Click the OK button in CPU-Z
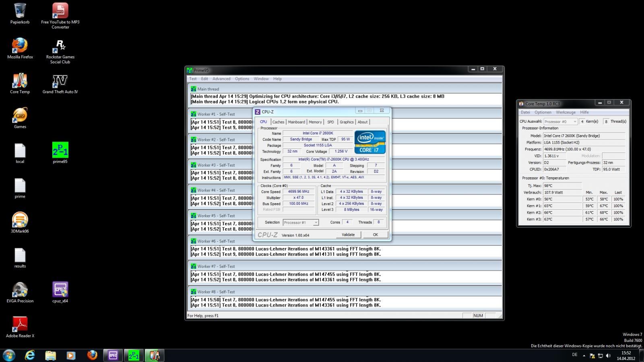Screen dimensions: 644x362 (x=375, y=235)
